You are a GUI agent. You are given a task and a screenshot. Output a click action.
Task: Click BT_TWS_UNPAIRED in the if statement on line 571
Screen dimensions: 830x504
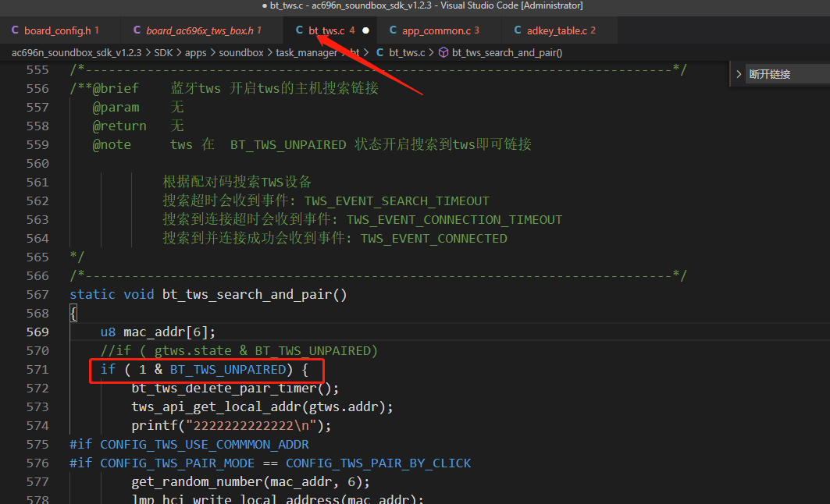tap(228, 369)
